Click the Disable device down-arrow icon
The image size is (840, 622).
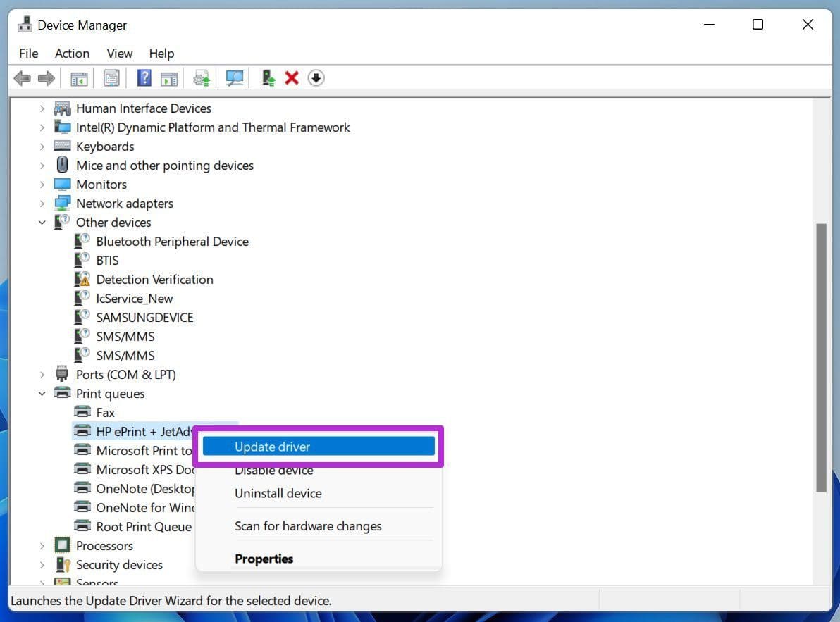tap(316, 78)
